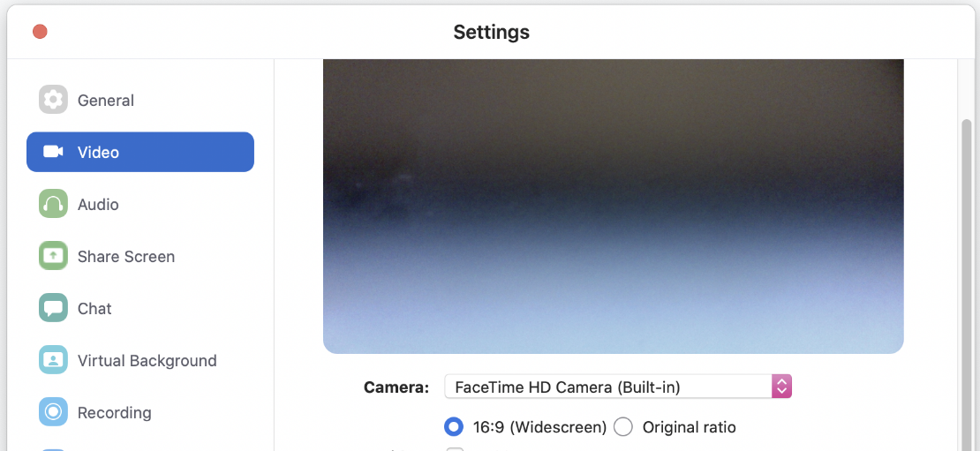Screen dimensions: 980x451
Task: Click the pink camera dropdown arrows
Action: tap(782, 387)
